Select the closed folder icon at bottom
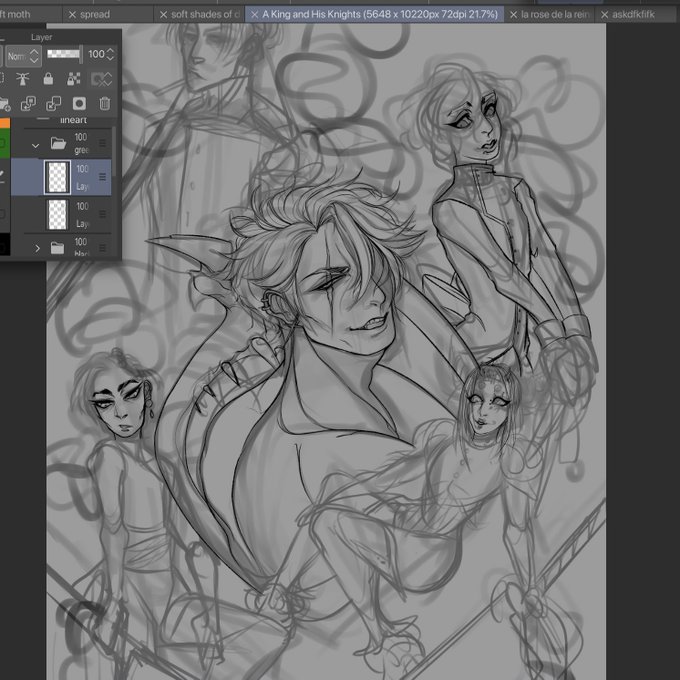Image resolution: width=680 pixels, height=680 pixels. (x=57, y=248)
